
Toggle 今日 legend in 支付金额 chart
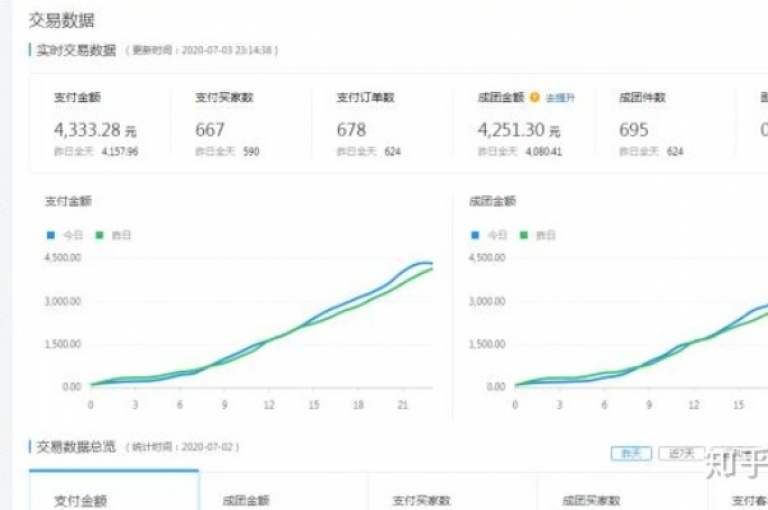click(65, 235)
